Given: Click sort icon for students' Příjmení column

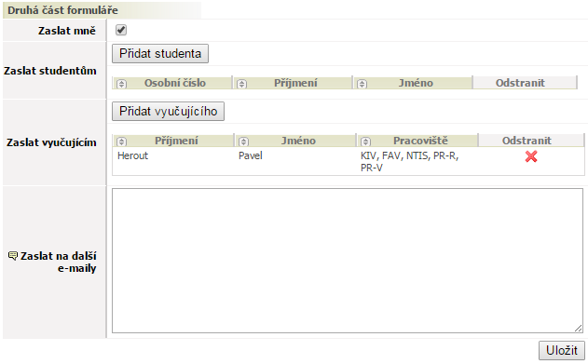Looking at the screenshot, I should [x=242, y=84].
